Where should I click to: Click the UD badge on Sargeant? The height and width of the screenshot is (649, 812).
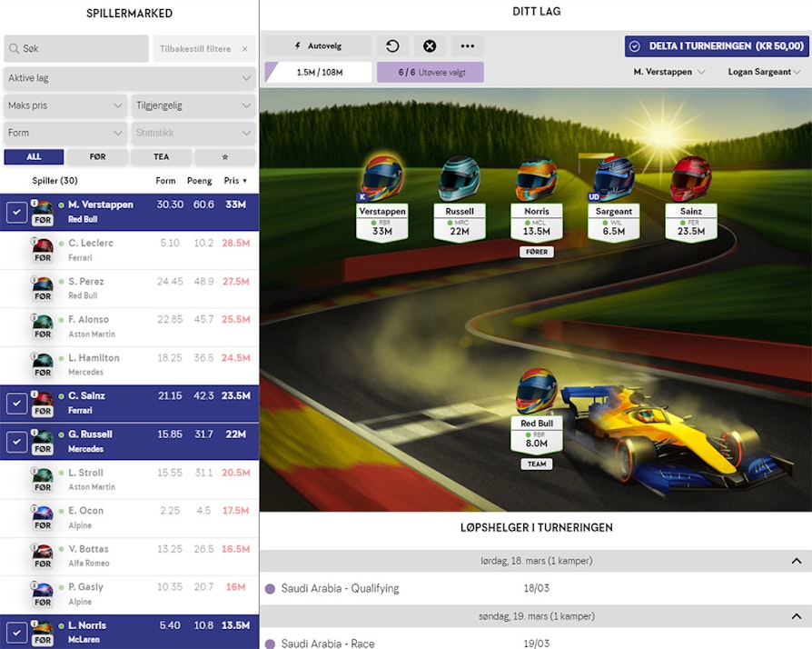(594, 197)
